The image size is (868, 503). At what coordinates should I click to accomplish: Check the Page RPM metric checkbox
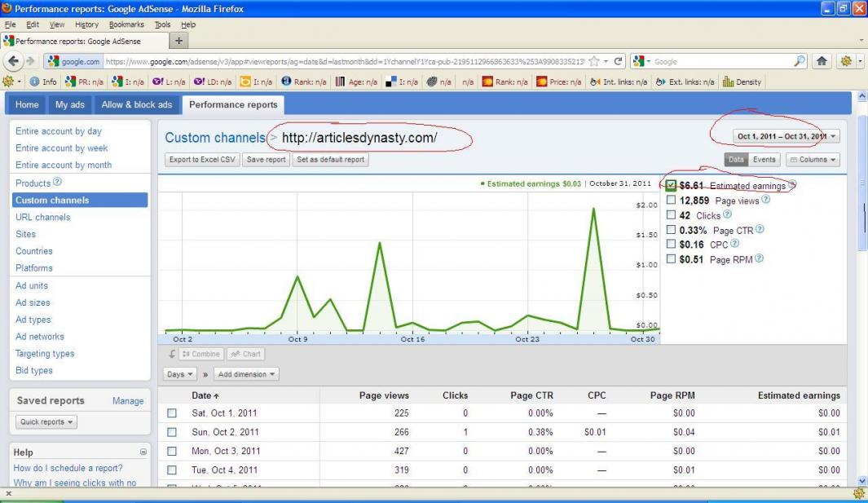pyautogui.click(x=671, y=258)
